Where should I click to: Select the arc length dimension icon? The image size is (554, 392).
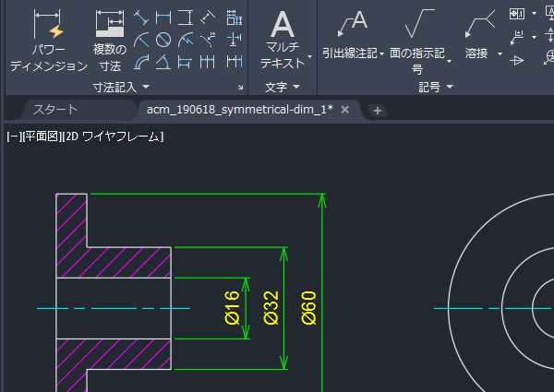coord(141,62)
